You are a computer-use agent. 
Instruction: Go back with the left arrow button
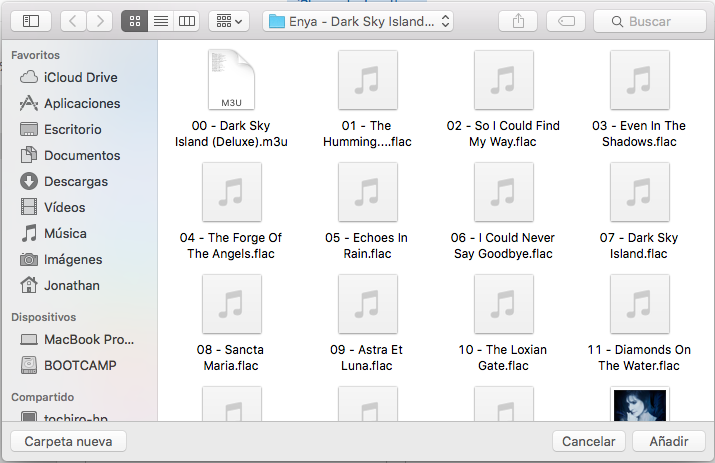[73, 21]
